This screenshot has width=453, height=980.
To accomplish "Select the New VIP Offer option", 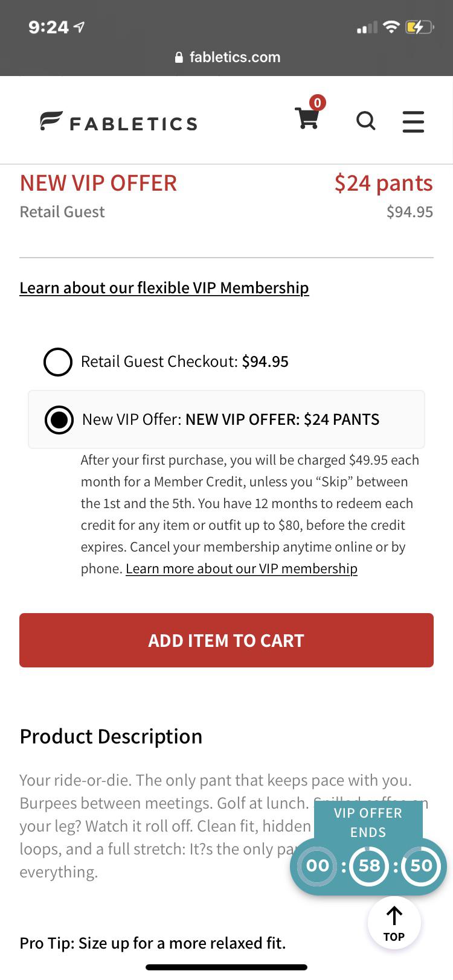I will tap(59, 419).
